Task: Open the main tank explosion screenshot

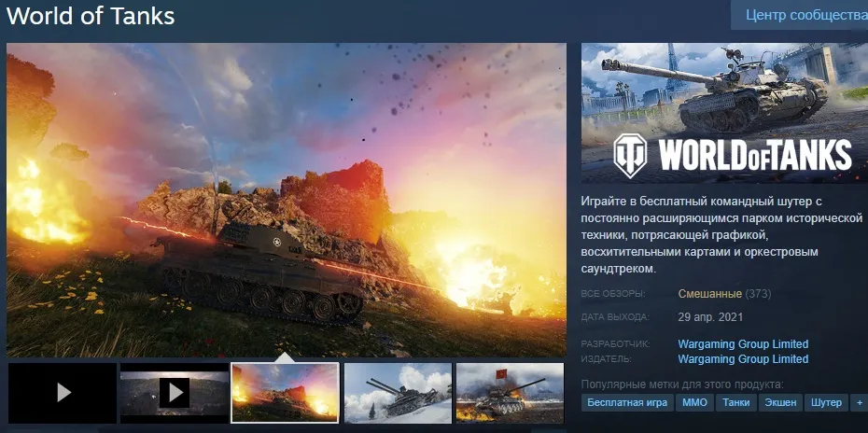Action: (287, 200)
